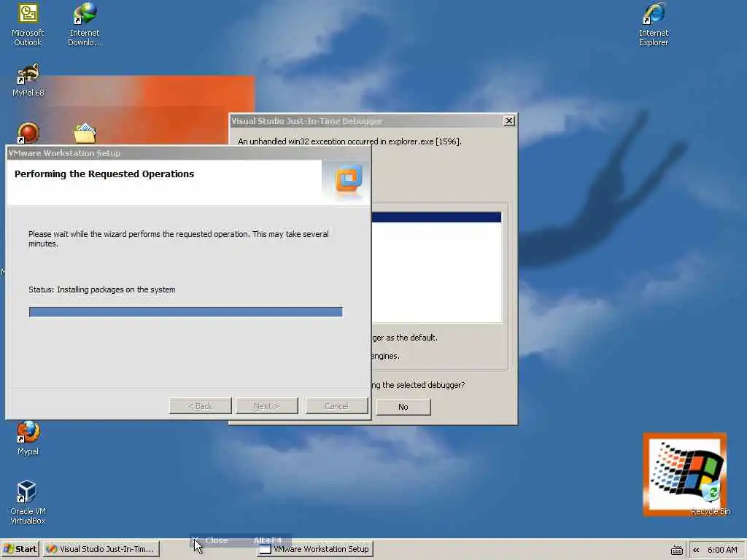Click the "Performing the Requested Operations" heading
This screenshot has width=747, height=560.
[x=104, y=174]
